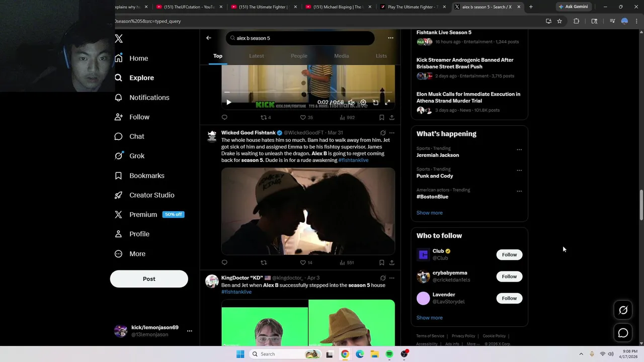Open the floating messages chat button
644x362 pixels.
[x=623, y=333]
